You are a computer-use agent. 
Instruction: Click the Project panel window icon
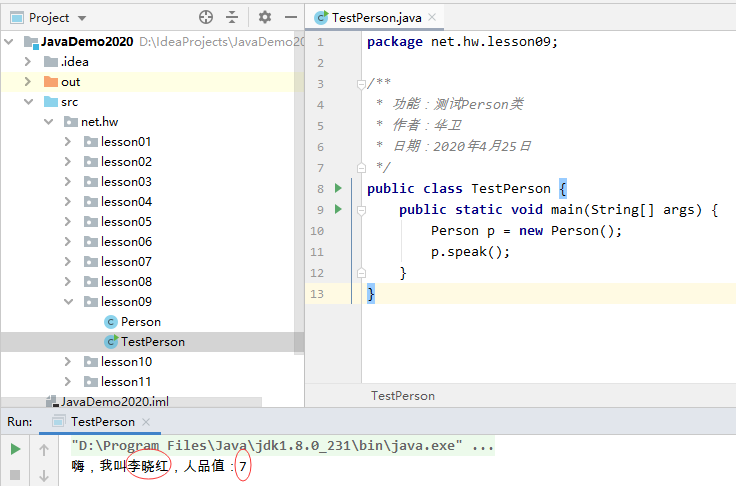(x=17, y=18)
